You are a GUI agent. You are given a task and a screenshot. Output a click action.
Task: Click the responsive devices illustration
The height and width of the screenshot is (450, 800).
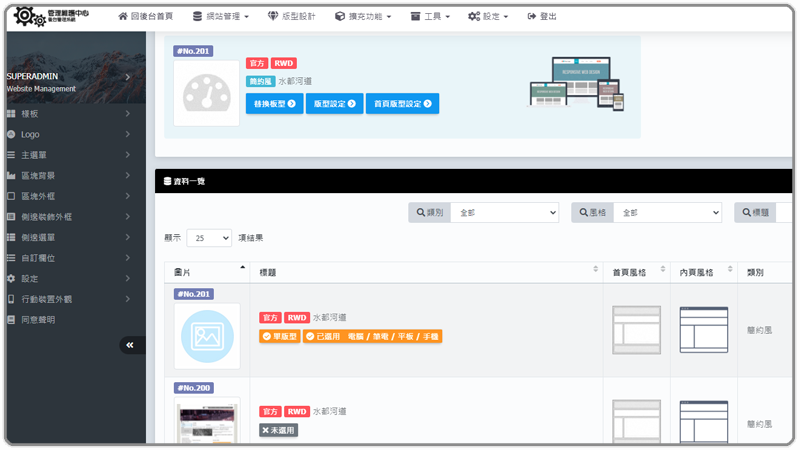coord(577,82)
